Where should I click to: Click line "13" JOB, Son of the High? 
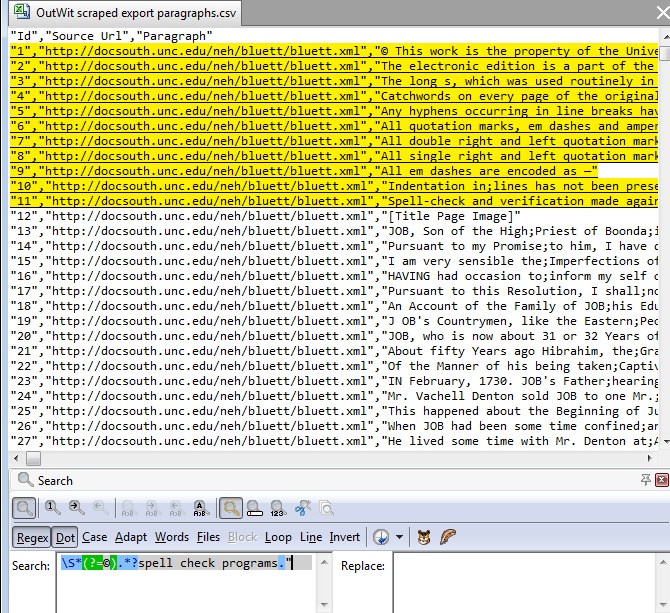tap(334, 231)
